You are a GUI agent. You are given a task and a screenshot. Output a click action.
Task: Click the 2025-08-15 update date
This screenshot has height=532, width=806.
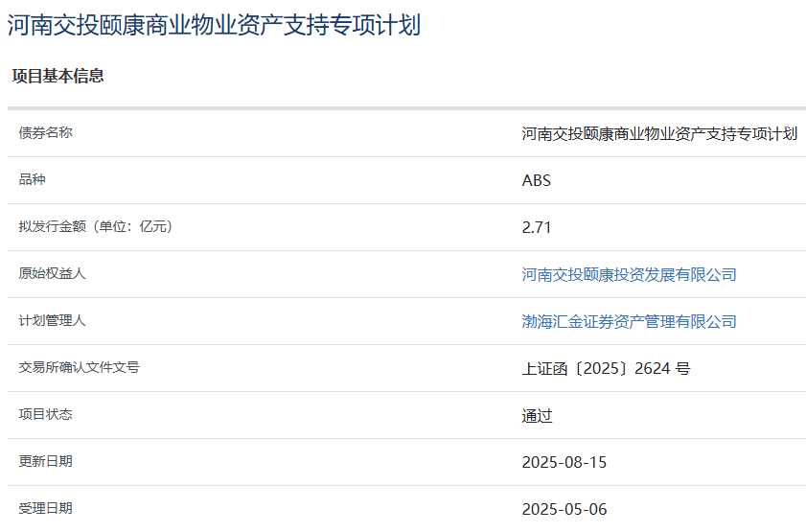564,463
